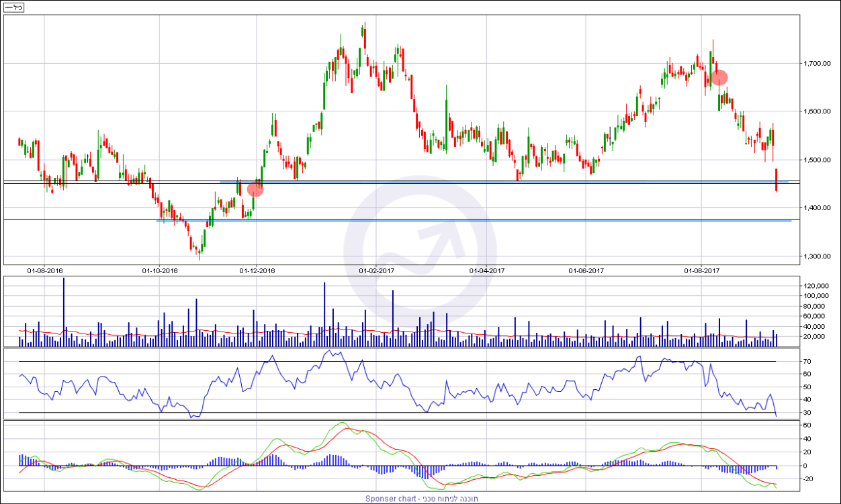Screen dimensions: 841x504
Task: Click the 1,700.00 price axis label
Action: click(x=818, y=64)
